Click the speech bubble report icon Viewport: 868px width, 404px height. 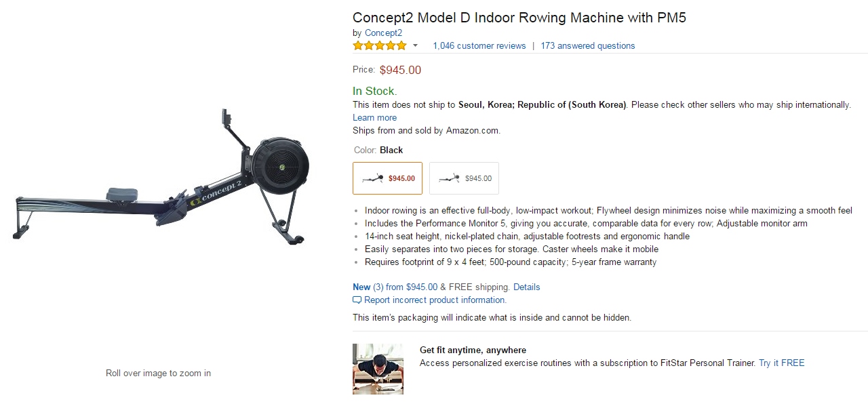(357, 300)
